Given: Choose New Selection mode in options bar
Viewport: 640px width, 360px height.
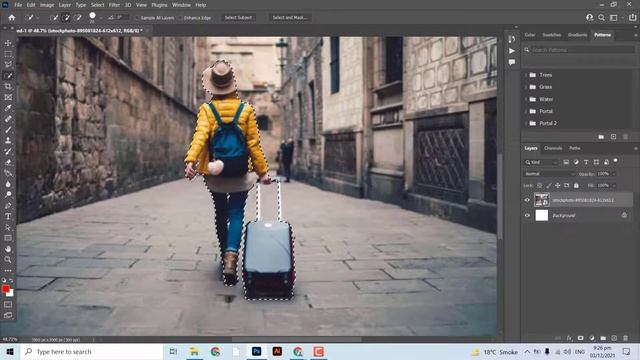Looking at the screenshot, I should tap(54, 18).
